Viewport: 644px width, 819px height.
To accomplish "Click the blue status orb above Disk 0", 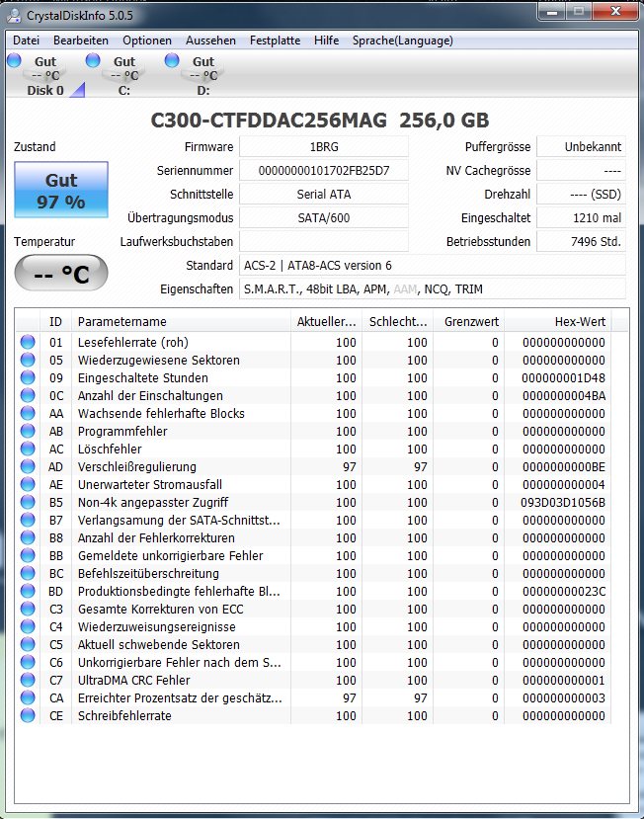I will pyautogui.click(x=14, y=60).
